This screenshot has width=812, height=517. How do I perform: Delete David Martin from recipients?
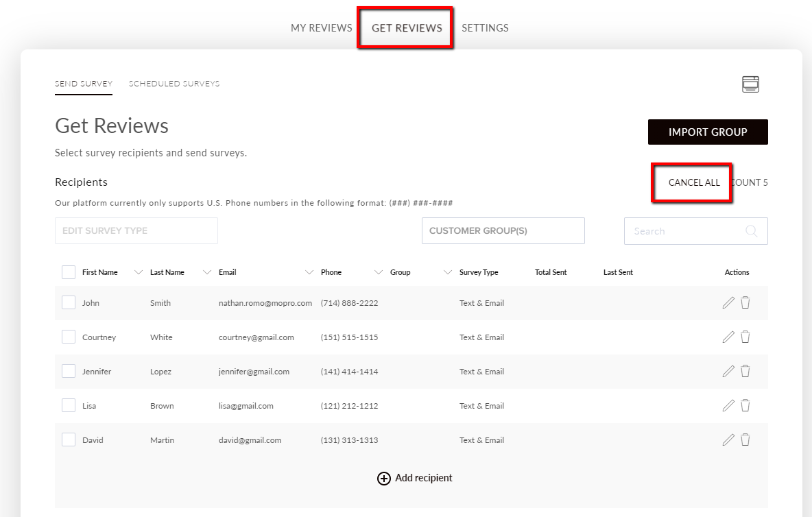745,440
